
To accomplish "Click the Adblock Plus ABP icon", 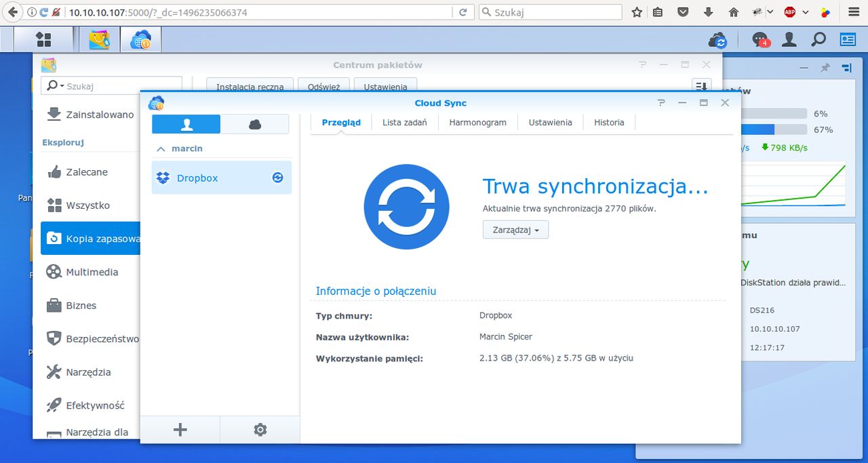I will [790, 12].
